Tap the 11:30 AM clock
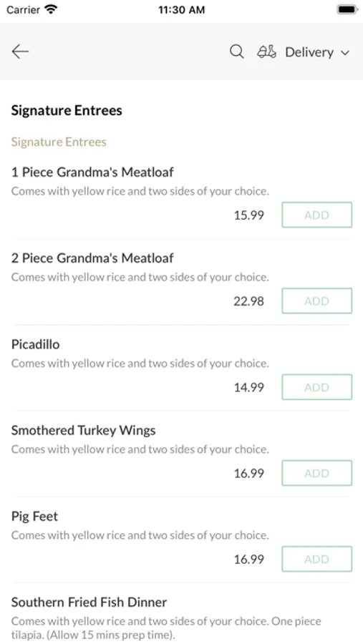The height and width of the screenshot is (644, 363). [181, 10]
